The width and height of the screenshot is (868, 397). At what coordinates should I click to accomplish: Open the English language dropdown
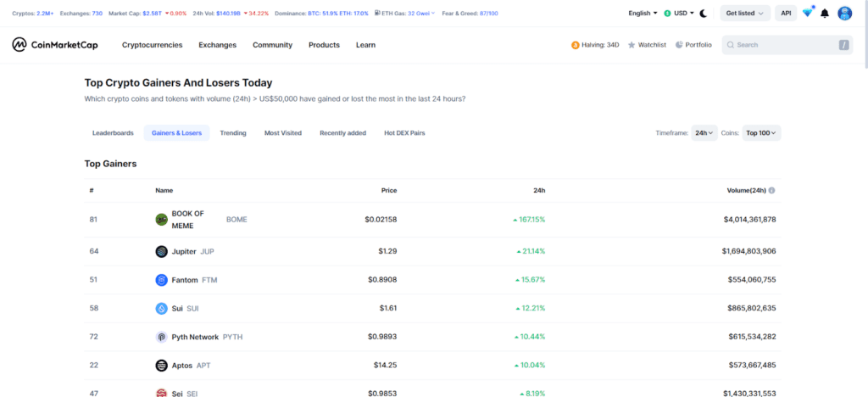643,14
